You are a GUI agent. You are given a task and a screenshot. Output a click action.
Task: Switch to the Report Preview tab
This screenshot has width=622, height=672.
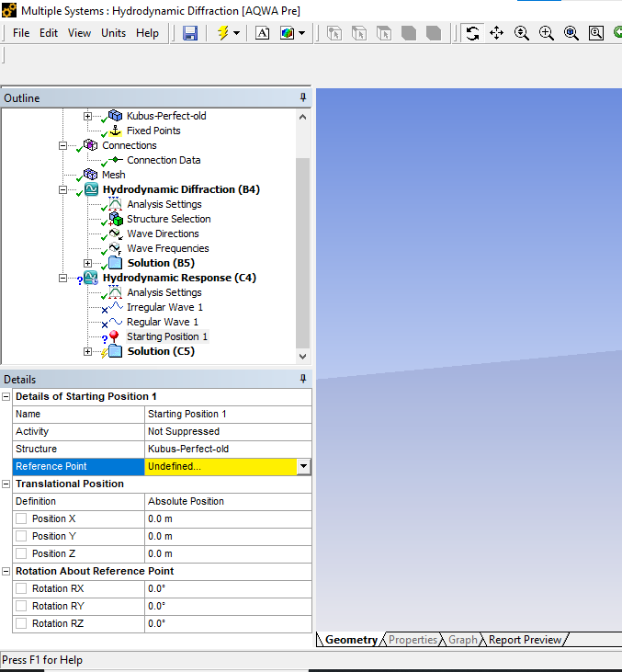[x=525, y=640]
